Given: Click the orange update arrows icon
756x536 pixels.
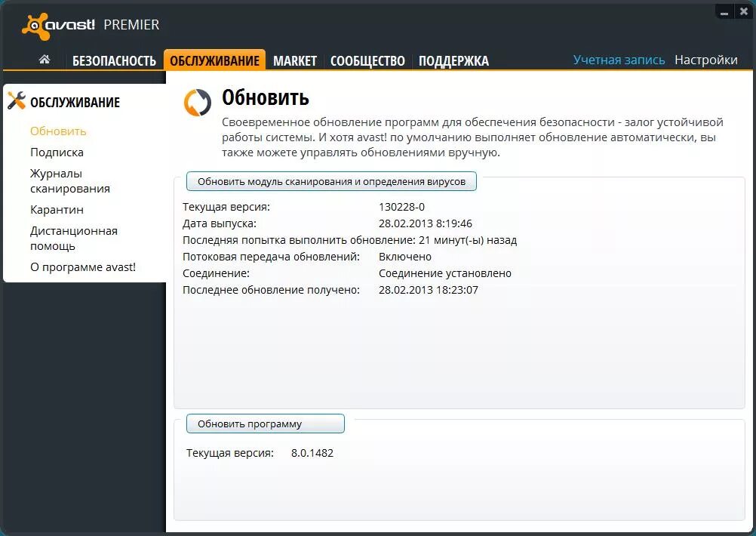Looking at the screenshot, I should [198, 102].
